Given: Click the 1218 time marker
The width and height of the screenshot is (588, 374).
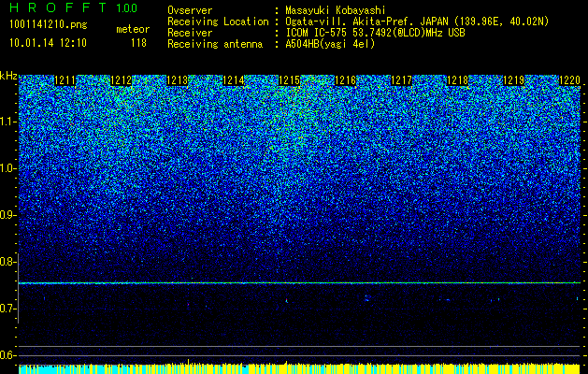Looking at the screenshot, I should pyautogui.click(x=457, y=80).
